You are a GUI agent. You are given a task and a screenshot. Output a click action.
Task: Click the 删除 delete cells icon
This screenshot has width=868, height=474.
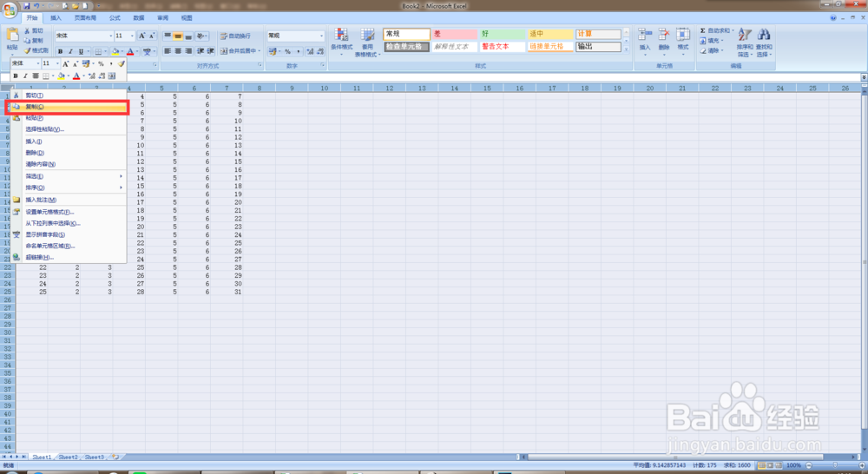tap(664, 36)
